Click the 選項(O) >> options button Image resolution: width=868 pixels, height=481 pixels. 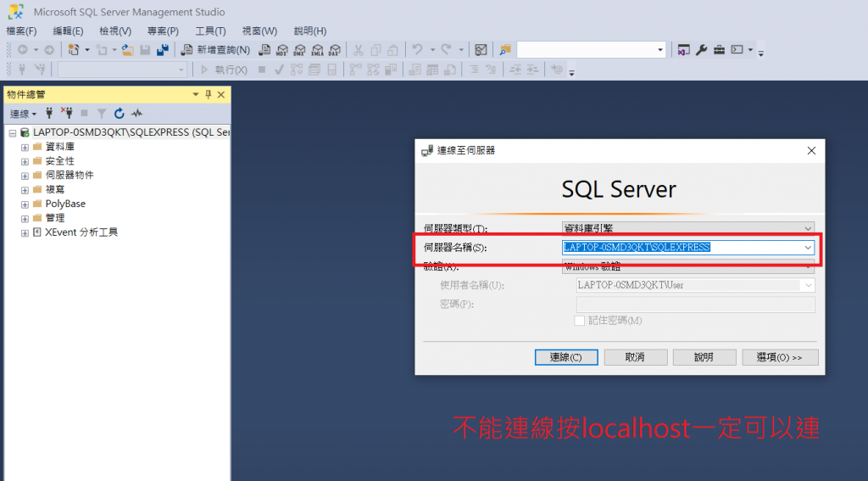coord(780,357)
